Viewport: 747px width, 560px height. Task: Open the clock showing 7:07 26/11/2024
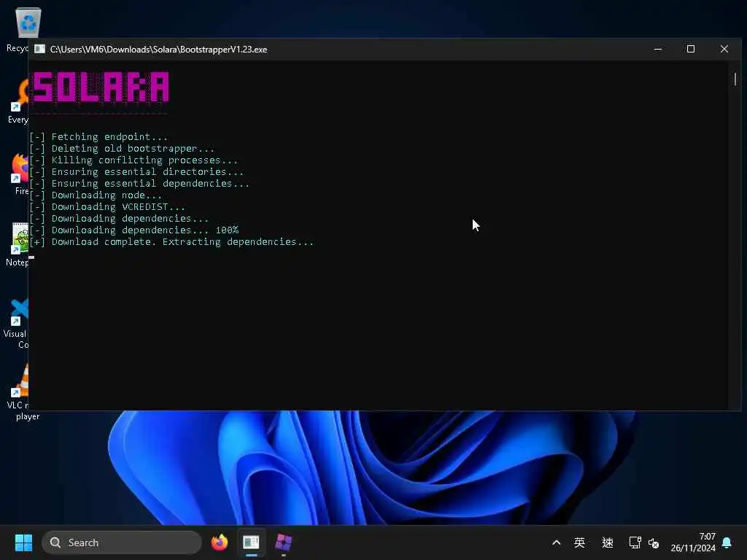[x=693, y=542]
